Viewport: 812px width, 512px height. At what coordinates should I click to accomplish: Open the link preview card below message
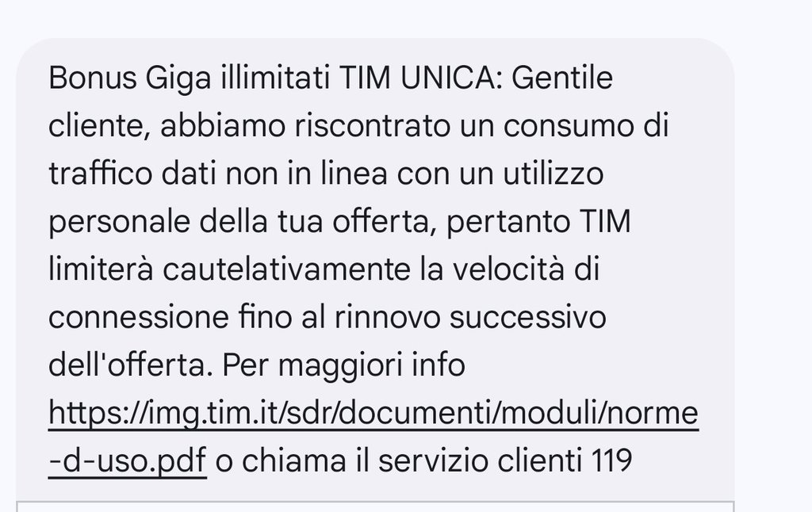tap(375, 506)
